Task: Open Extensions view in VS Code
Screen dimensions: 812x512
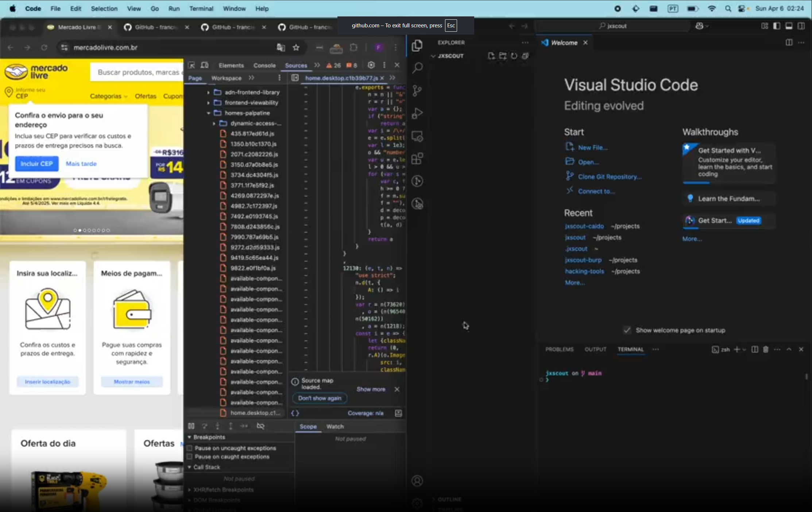Action: pos(417,159)
